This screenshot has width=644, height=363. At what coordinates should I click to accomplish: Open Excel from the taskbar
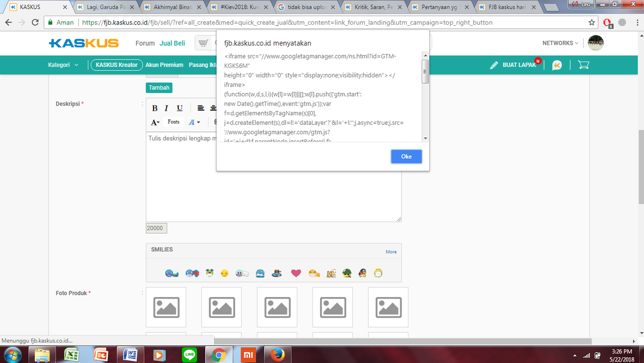point(71,354)
